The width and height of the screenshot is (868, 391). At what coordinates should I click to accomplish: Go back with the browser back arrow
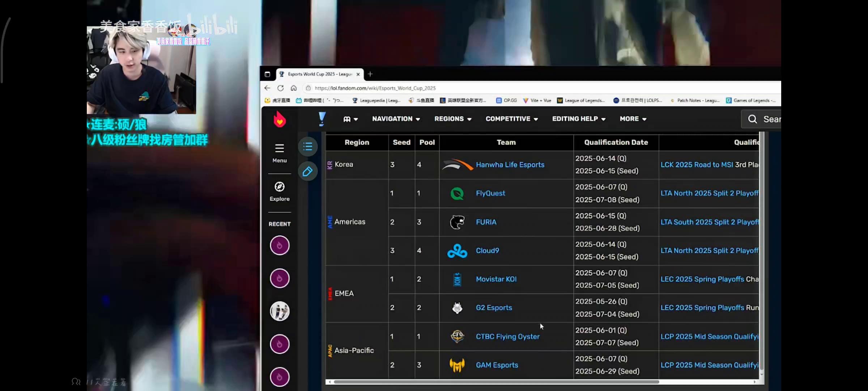coord(267,88)
